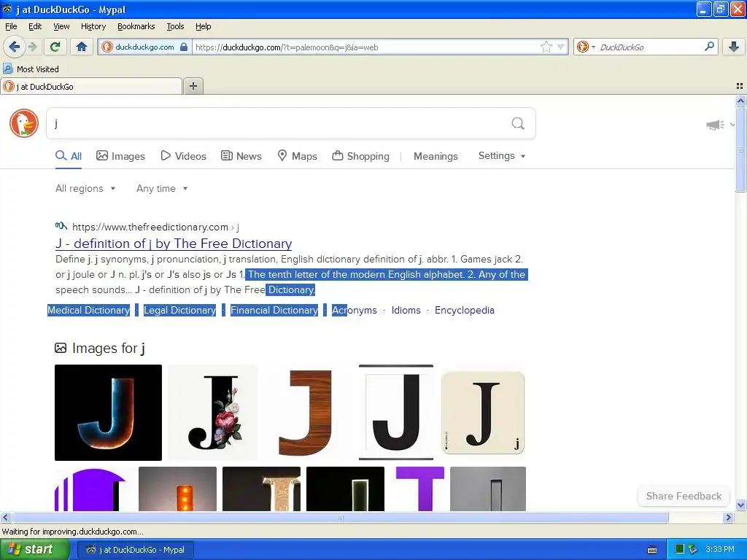This screenshot has width=747, height=560.
Task: Open the History menu
Action: (x=93, y=26)
